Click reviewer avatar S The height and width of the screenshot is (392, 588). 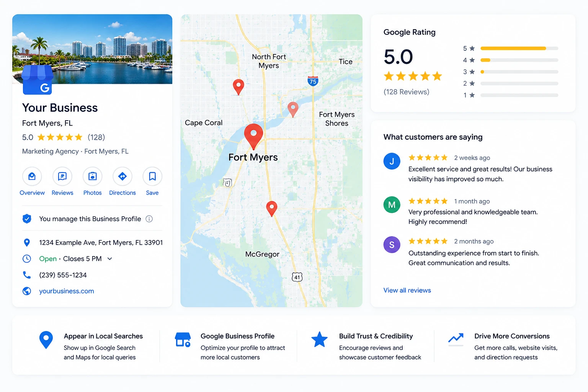pyautogui.click(x=392, y=245)
